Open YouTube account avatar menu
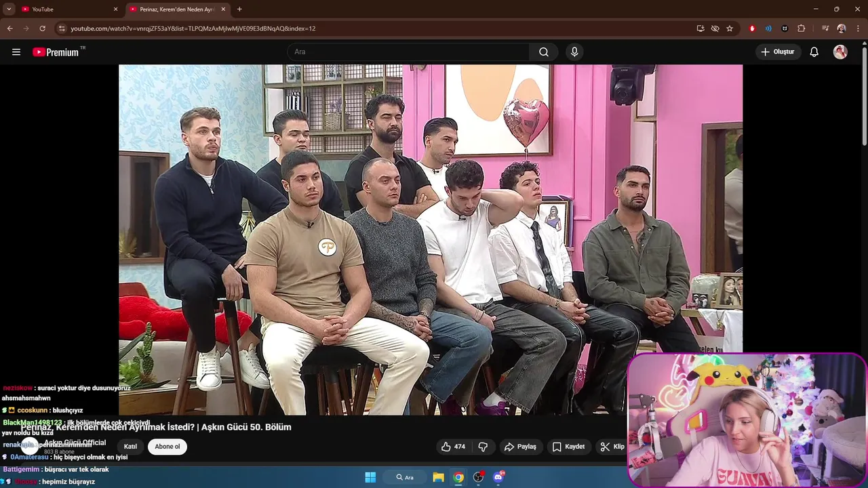 [x=840, y=52]
